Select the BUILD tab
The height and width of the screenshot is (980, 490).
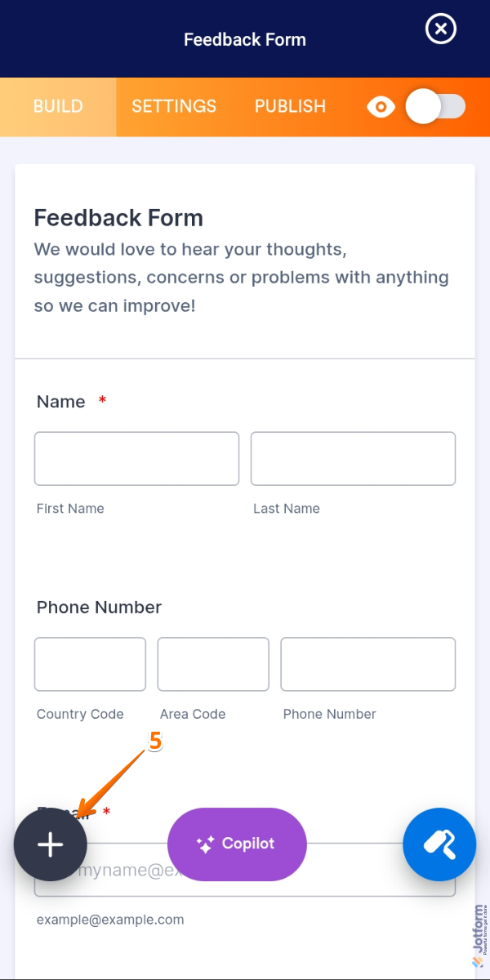coord(57,107)
